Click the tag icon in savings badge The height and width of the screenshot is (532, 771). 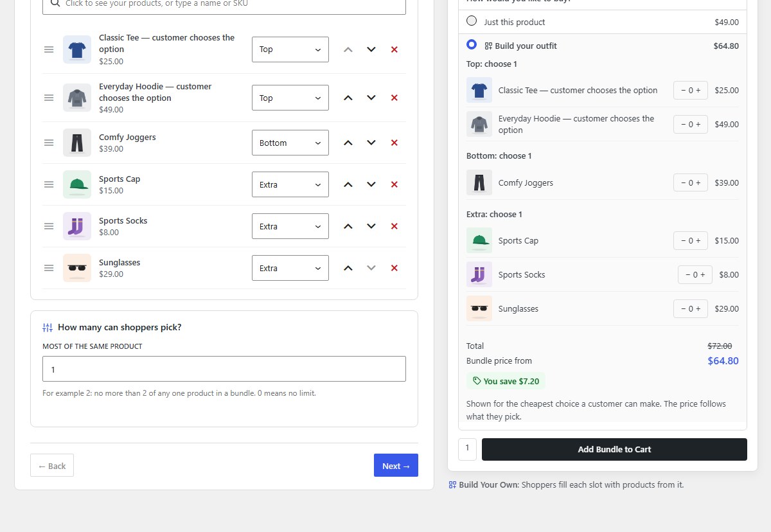click(x=477, y=381)
